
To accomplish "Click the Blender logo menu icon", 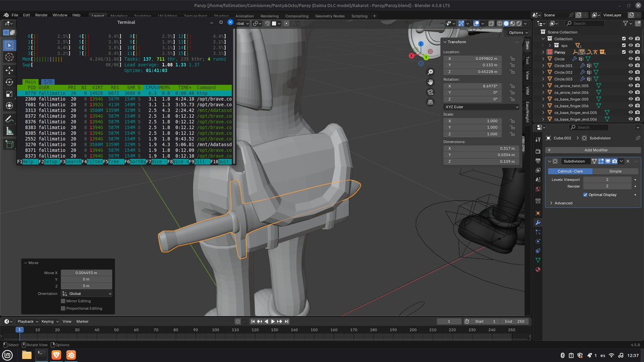I will pyautogui.click(x=5, y=16).
